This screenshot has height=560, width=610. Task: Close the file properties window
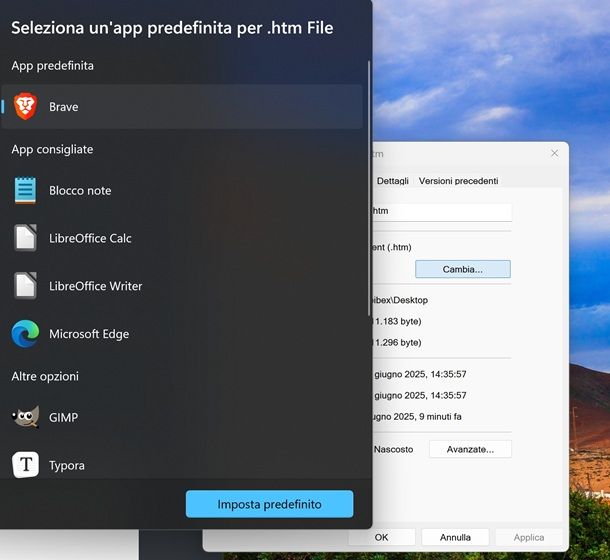pyautogui.click(x=554, y=154)
